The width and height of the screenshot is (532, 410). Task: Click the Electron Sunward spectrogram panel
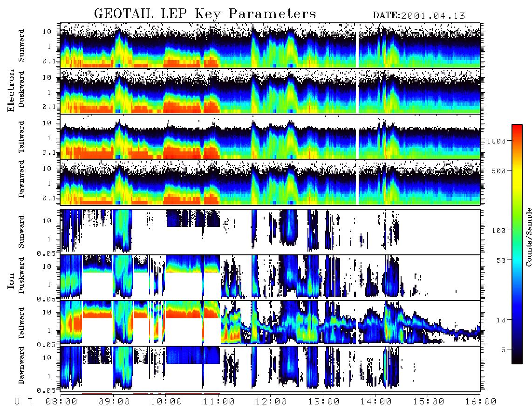270,46
